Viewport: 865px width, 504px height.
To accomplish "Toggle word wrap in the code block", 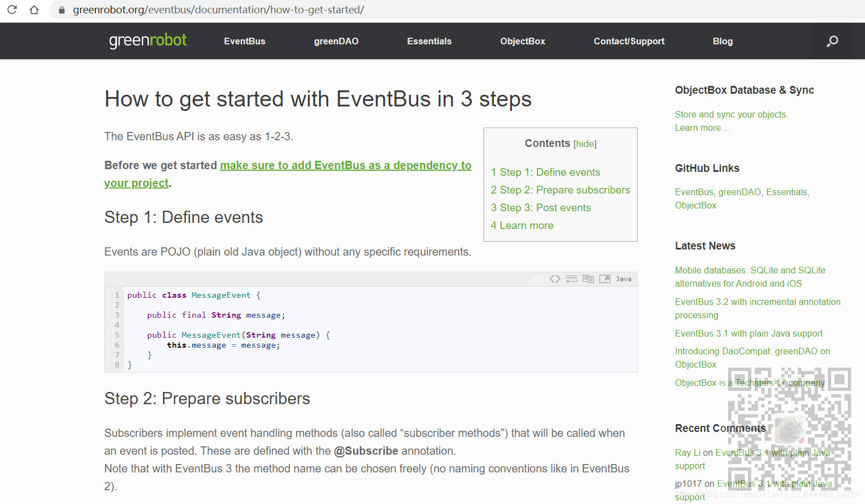I will point(572,278).
